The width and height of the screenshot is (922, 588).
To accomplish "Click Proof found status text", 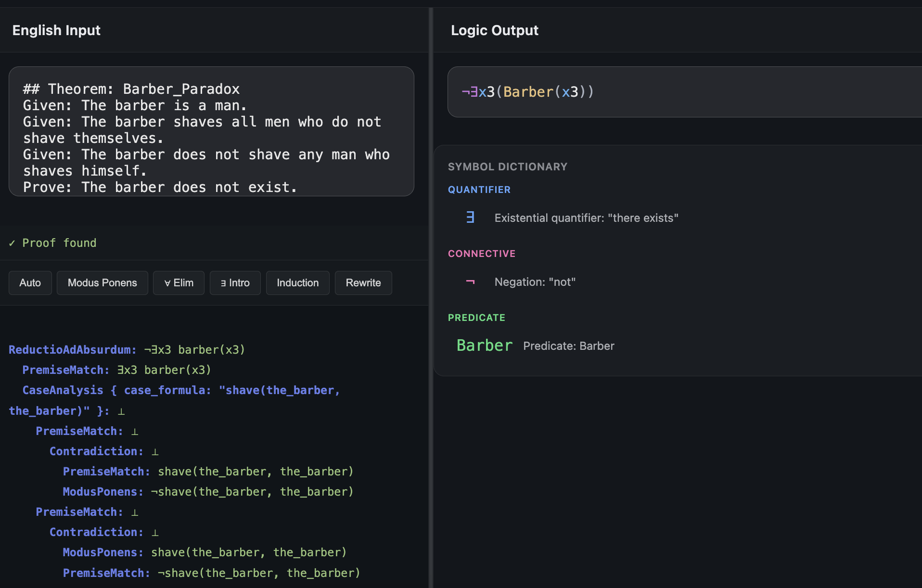I will (x=59, y=243).
